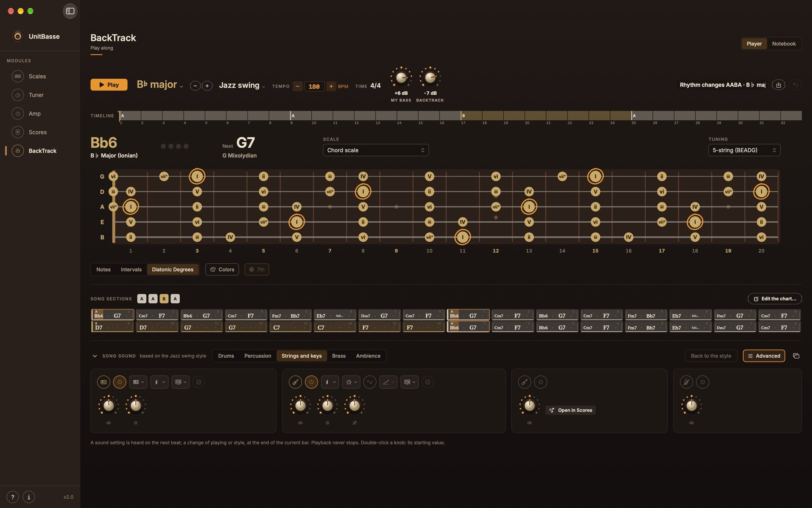Click the muted violin instrument icon
Screen dimensions: 812x508
pos(686,382)
